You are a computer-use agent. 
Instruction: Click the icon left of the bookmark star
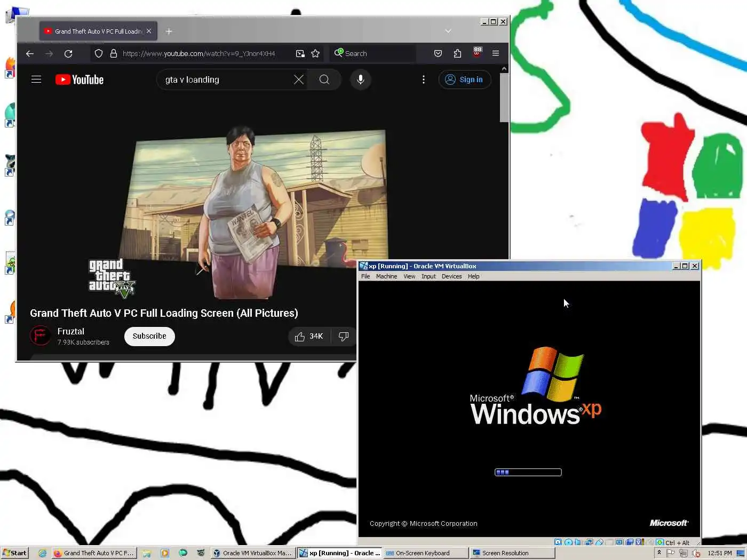(300, 53)
